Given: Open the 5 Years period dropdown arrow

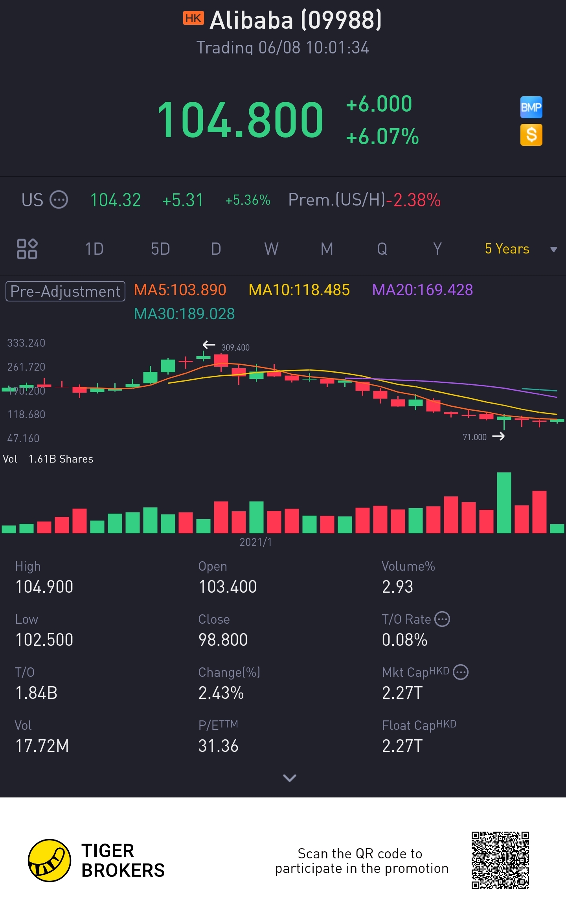Looking at the screenshot, I should point(553,249).
